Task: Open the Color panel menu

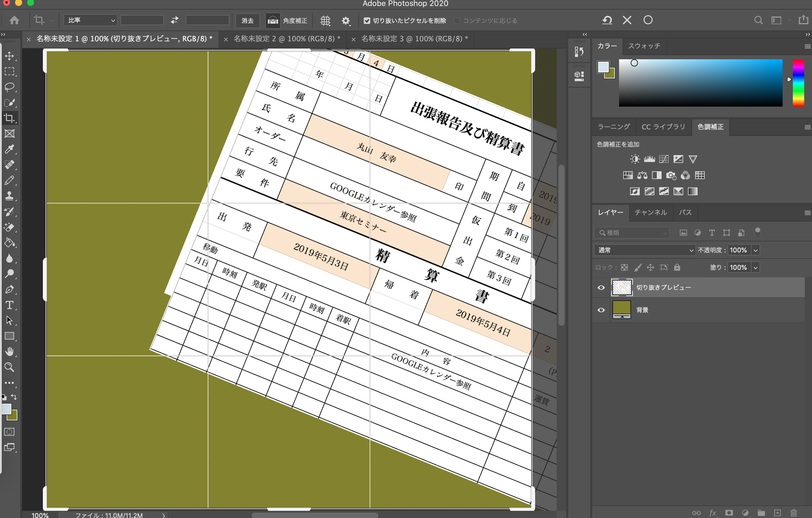Action: [x=807, y=46]
